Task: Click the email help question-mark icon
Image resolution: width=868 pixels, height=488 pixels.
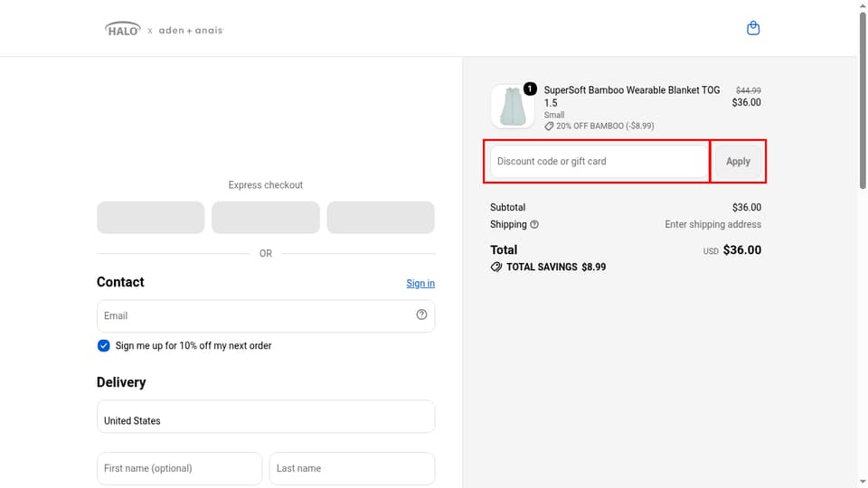Action: coord(421,314)
